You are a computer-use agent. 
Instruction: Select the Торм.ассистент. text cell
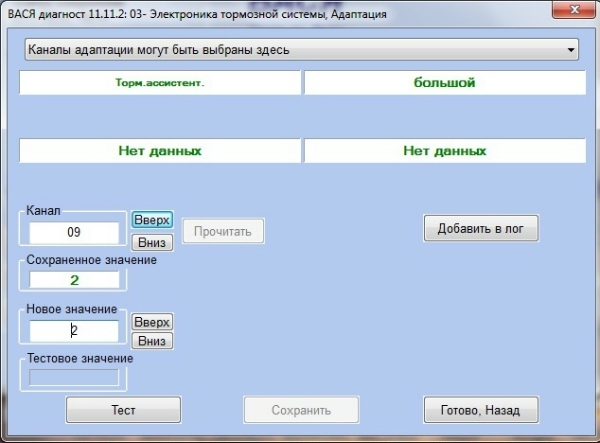160,83
